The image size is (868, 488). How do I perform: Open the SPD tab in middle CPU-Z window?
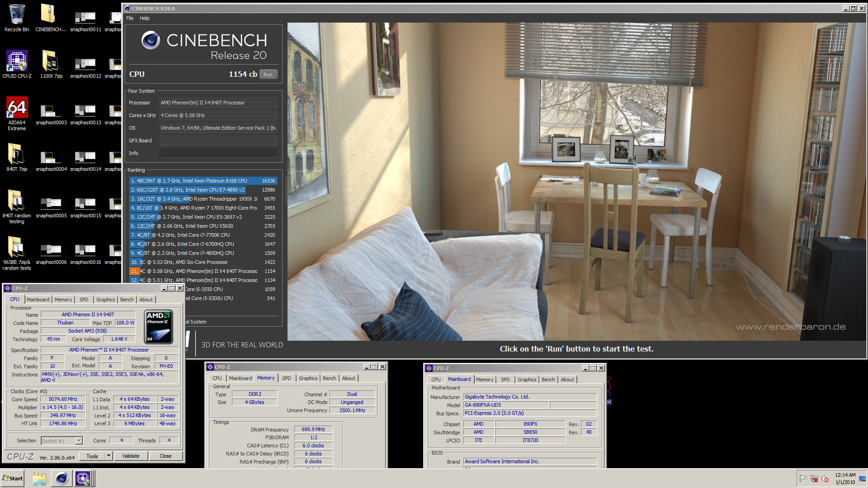pyautogui.click(x=287, y=378)
